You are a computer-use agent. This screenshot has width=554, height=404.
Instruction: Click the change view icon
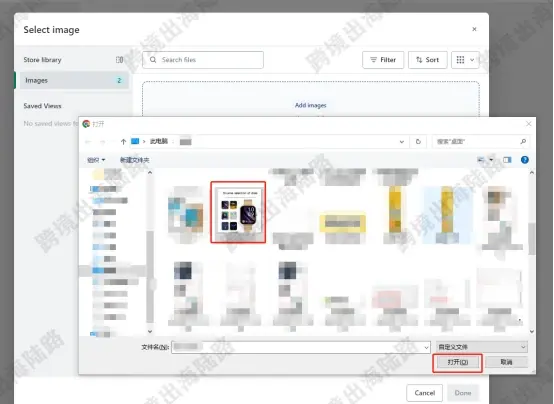481,160
